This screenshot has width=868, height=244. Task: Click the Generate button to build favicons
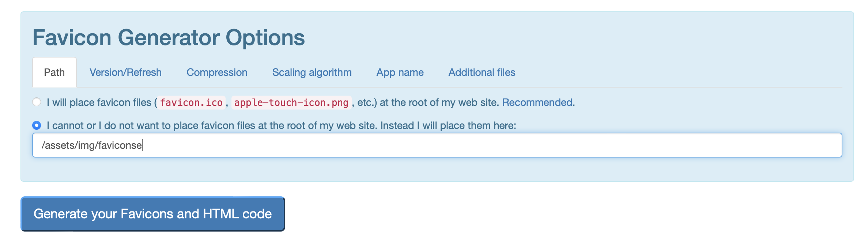click(x=152, y=214)
